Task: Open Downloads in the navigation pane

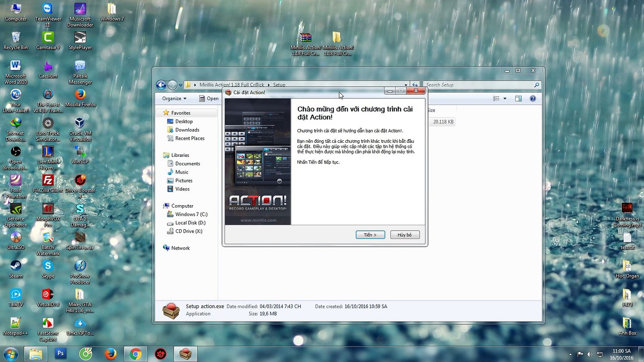Action: [x=187, y=130]
